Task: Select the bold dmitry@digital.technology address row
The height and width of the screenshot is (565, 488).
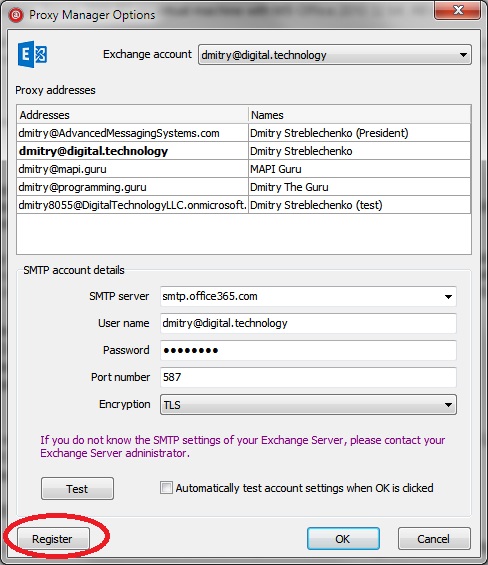Action: 244,151
